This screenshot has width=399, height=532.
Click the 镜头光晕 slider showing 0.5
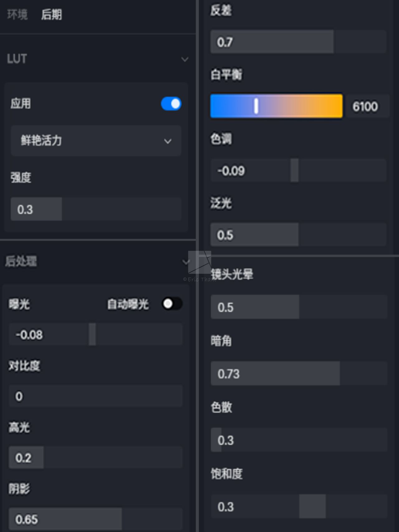point(299,307)
